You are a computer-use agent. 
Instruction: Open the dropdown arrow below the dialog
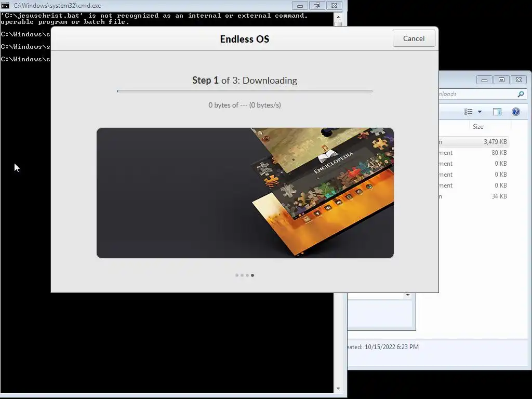pyautogui.click(x=408, y=296)
